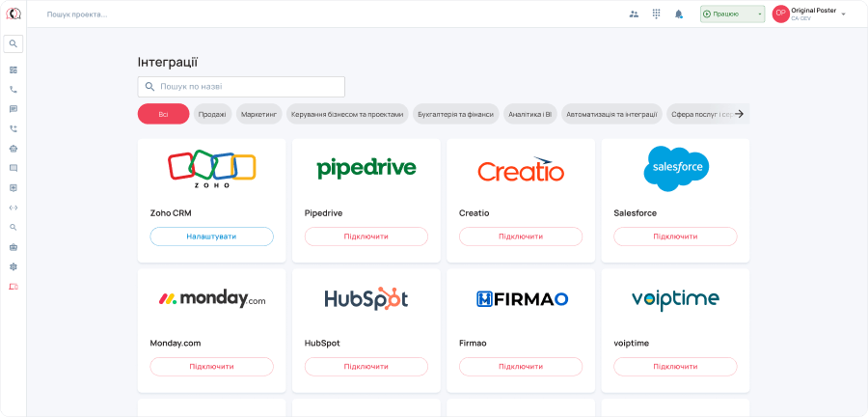Click the Pipedrive logo image
Image resolution: width=868 pixels, height=417 pixels.
coord(366,169)
